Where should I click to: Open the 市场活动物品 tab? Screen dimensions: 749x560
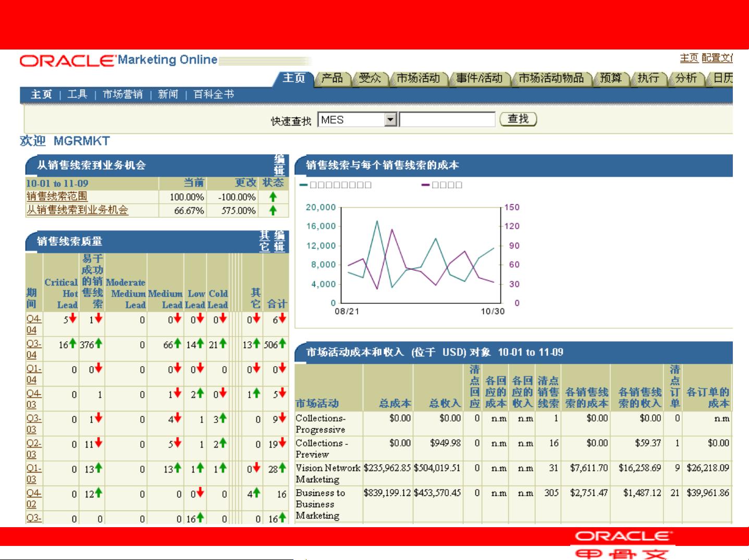[x=551, y=78]
